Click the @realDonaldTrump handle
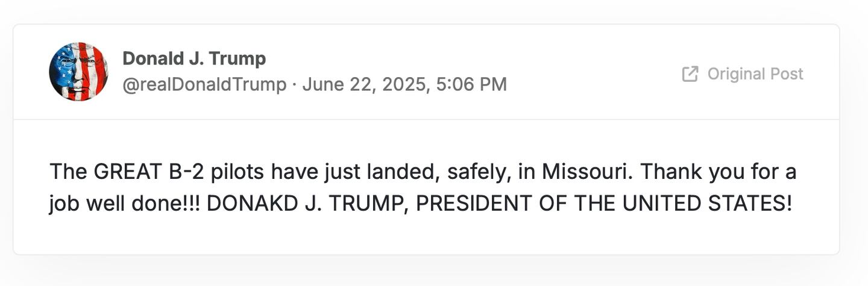The image size is (868, 286). (204, 84)
